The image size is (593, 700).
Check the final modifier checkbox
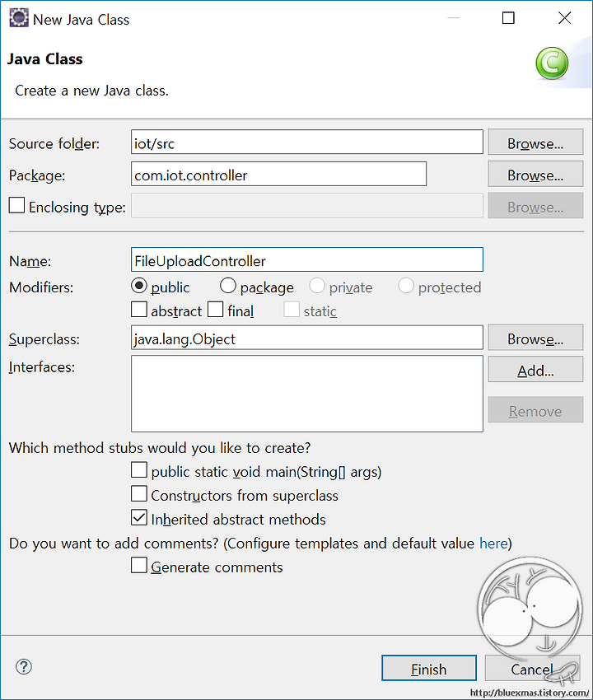[x=215, y=309]
